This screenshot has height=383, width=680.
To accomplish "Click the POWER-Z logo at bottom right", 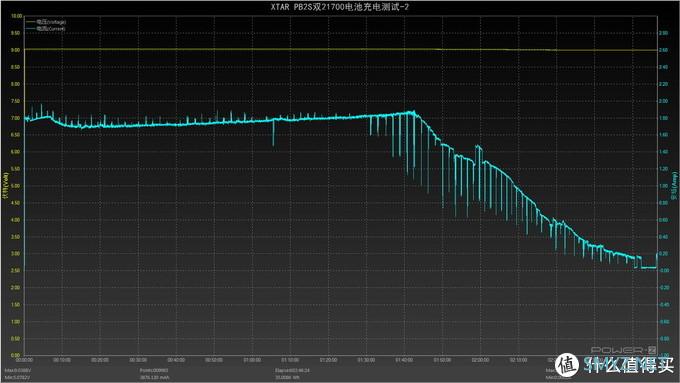I will 624,350.
